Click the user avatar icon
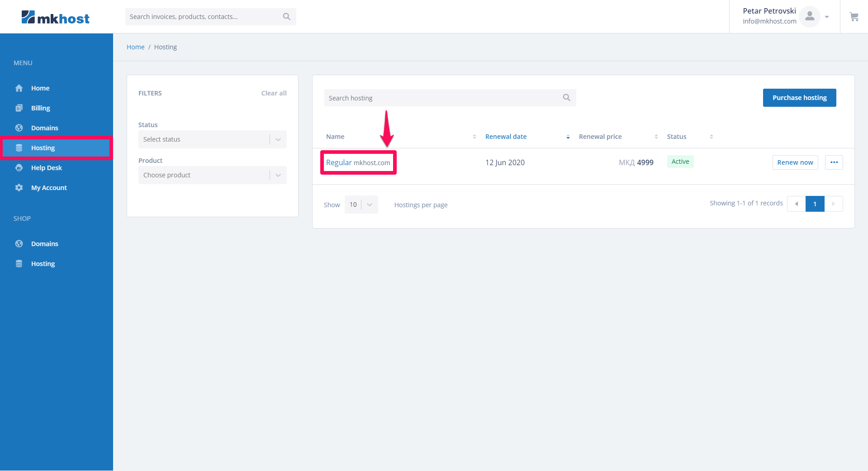This screenshot has height=471, width=868. (809, 17)
